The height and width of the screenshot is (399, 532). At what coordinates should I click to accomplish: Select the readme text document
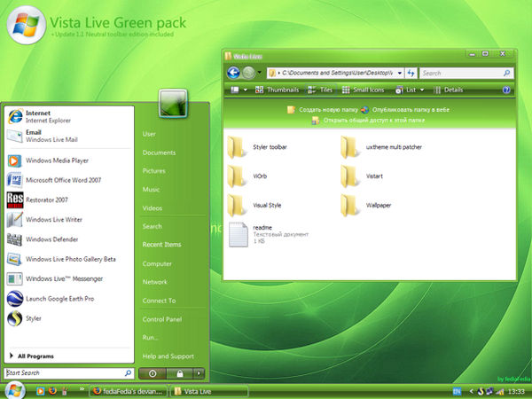[x=269, y=234]
